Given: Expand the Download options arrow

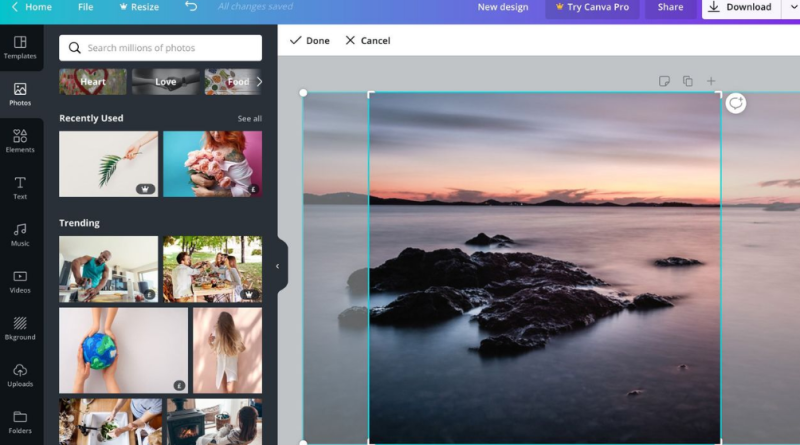Looking at the screenshot, I should 789,7.
